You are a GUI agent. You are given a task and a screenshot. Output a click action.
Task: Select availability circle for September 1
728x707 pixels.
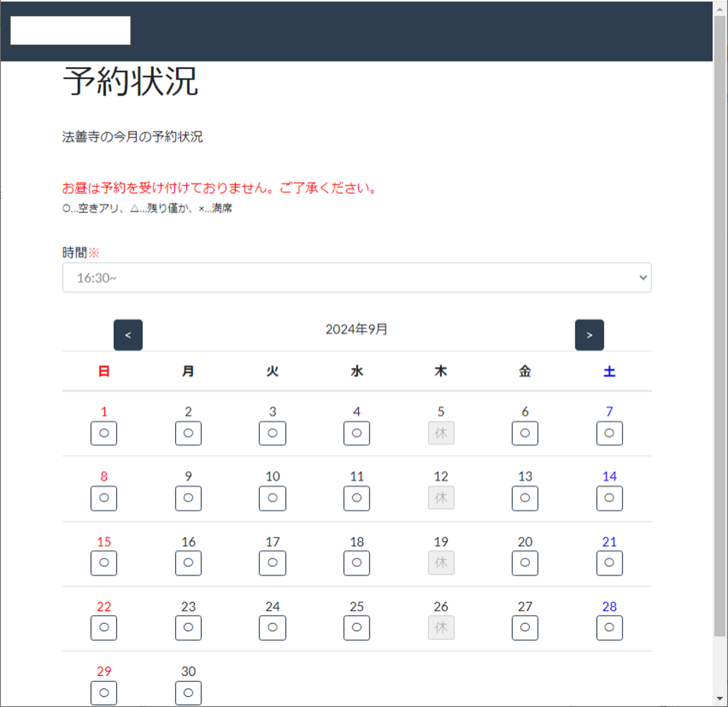click(104, 433)
